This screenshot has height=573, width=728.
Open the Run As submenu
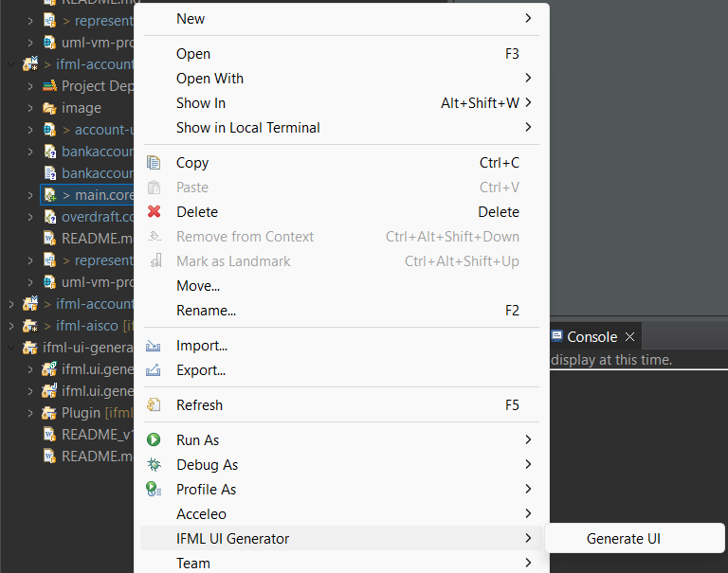[x=341, y=439]
